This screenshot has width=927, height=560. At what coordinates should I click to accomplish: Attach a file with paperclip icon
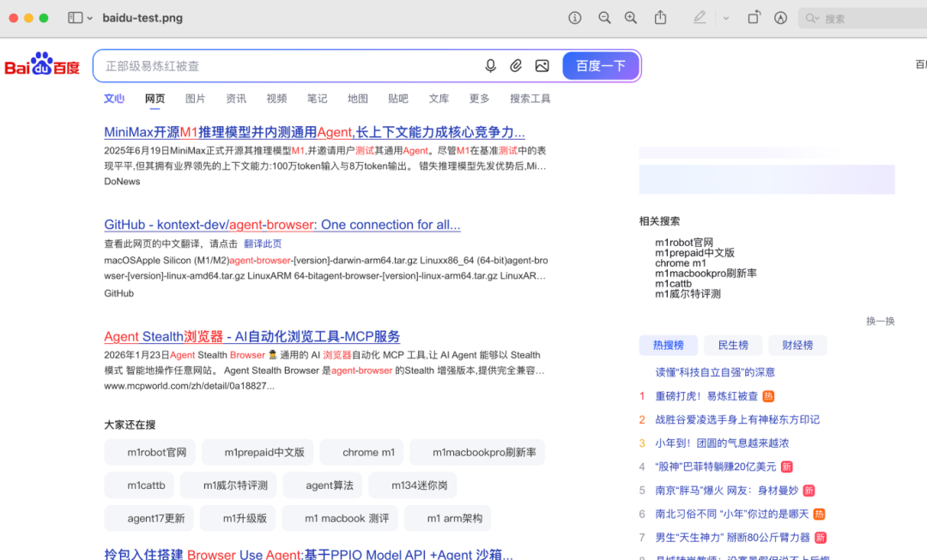516,65
